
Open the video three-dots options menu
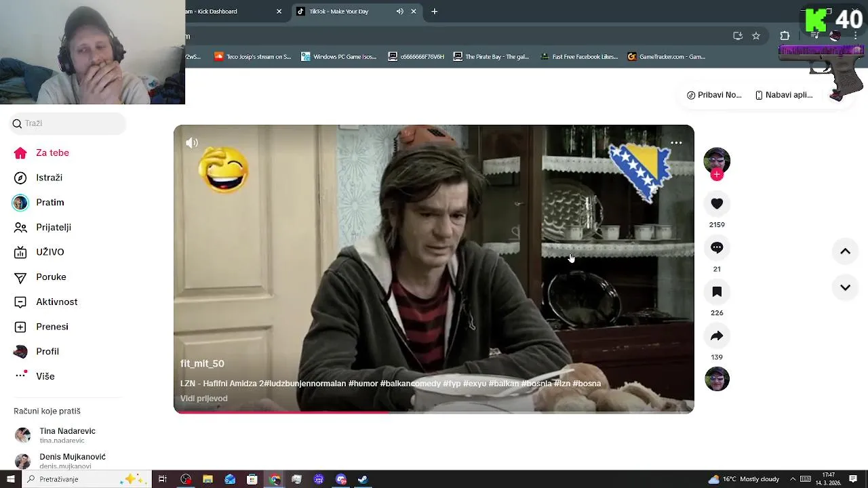coord(676,143)
